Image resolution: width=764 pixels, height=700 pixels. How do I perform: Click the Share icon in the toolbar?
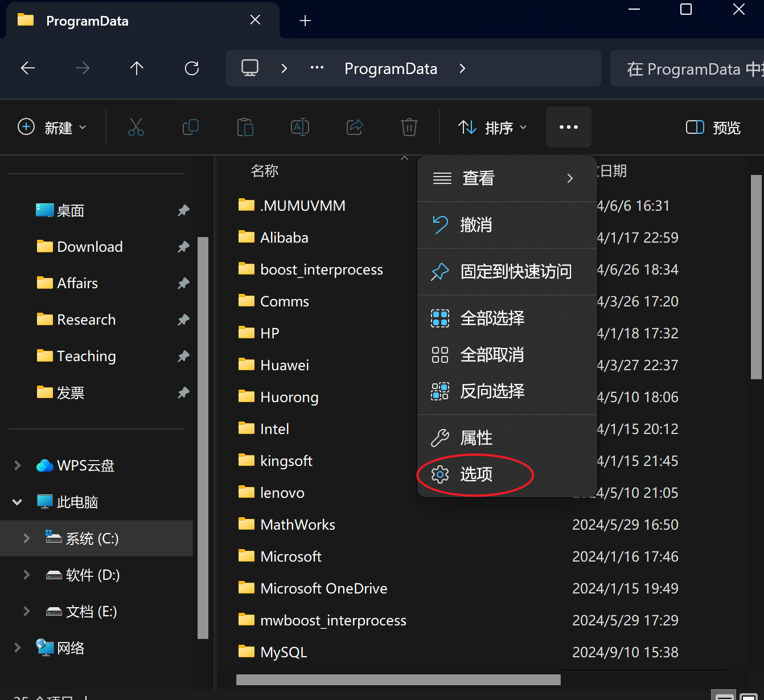click(355, 127)
